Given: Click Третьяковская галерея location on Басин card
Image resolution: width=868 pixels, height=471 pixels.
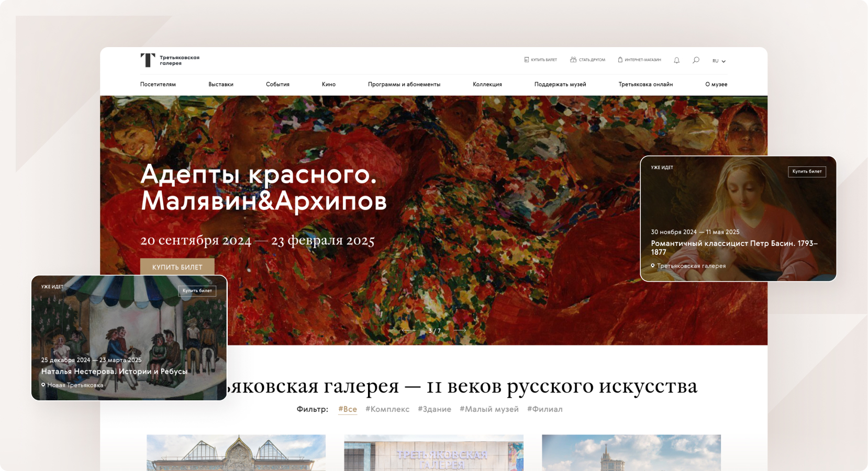Looking at the screenshot, I should [692, 266].
